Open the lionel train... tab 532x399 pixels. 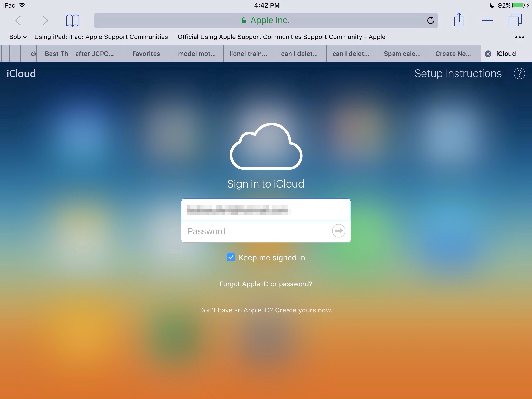pos(248,54)
